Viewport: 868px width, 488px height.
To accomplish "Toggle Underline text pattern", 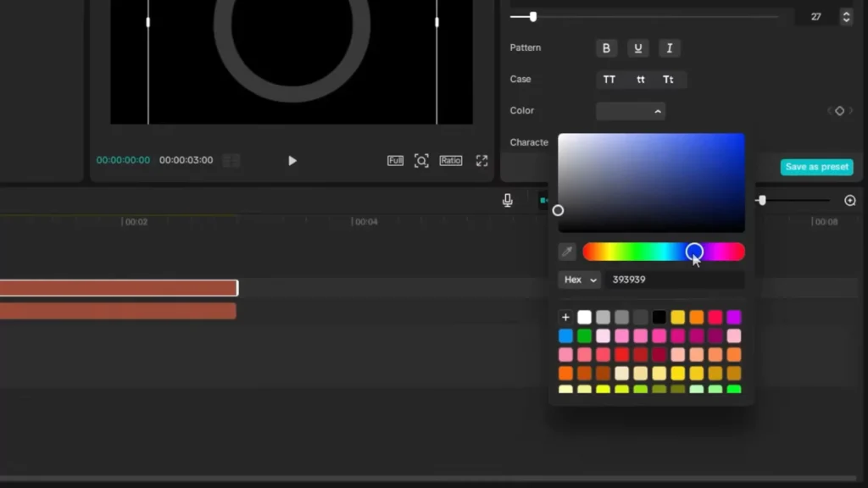I will (637, 48).
